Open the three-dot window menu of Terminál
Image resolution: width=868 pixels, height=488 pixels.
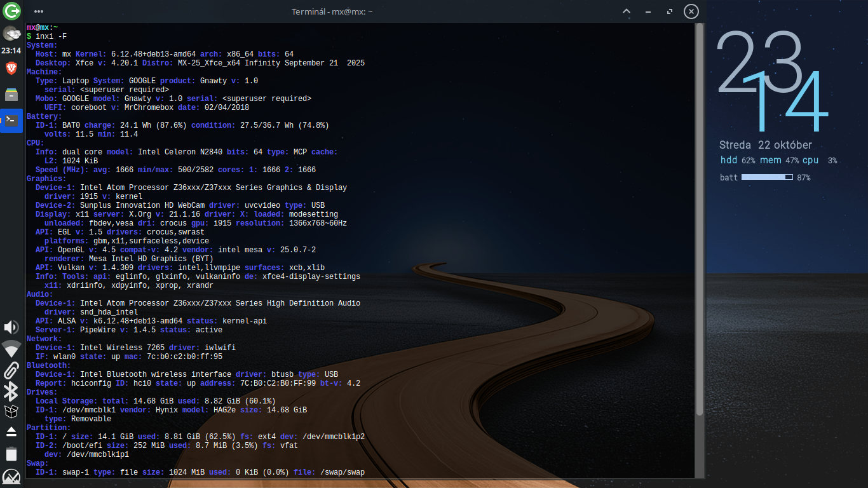39,11
